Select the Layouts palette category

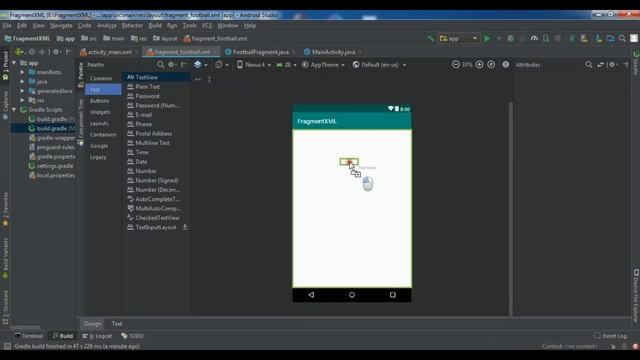pos(99,123)
